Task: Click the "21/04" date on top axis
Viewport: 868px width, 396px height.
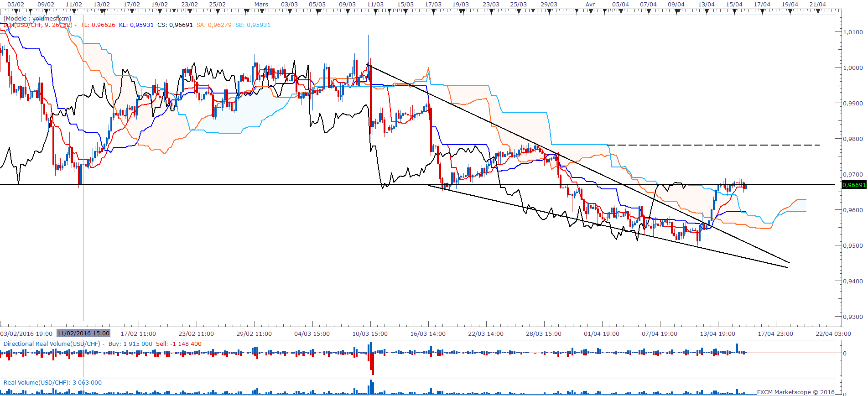Action: [818, 5]
